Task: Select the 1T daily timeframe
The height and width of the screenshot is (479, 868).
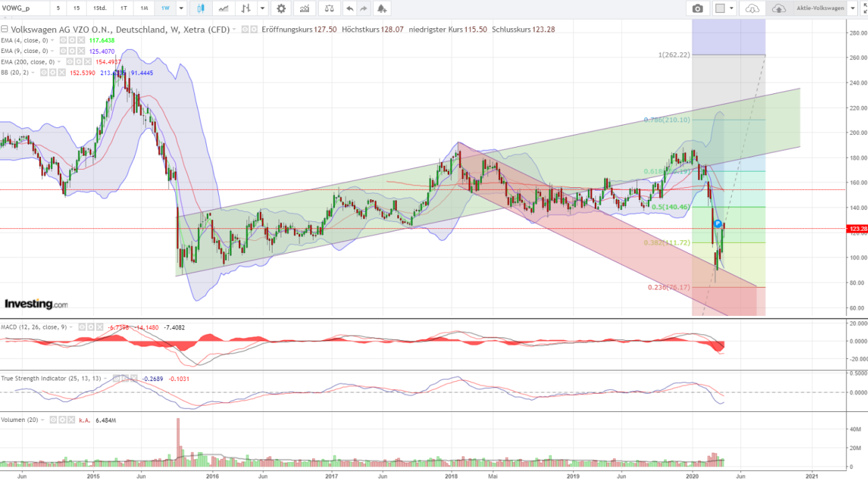Action: point(123,9)
